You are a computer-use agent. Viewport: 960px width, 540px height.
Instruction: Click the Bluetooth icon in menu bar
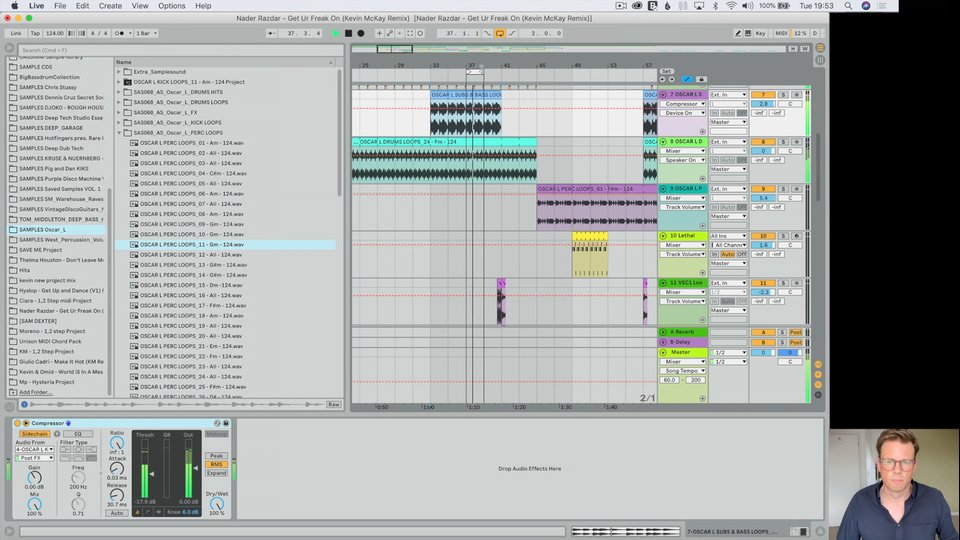pos(715,6)
